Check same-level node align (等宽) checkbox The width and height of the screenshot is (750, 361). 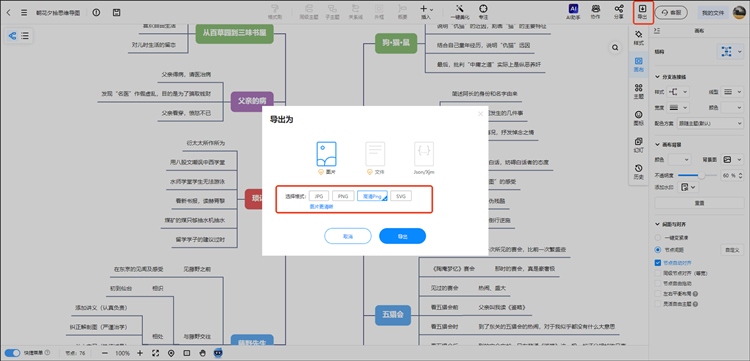tap(658, 273)
